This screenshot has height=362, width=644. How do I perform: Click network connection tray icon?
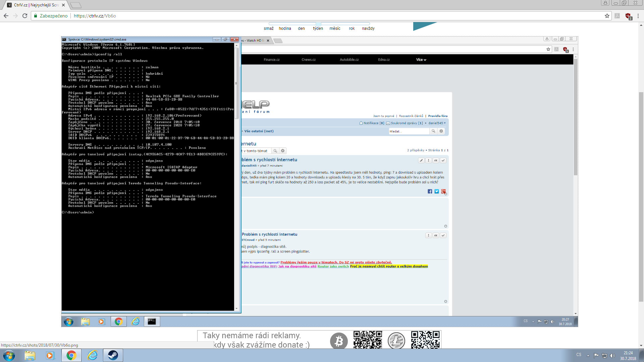point(604,355)
